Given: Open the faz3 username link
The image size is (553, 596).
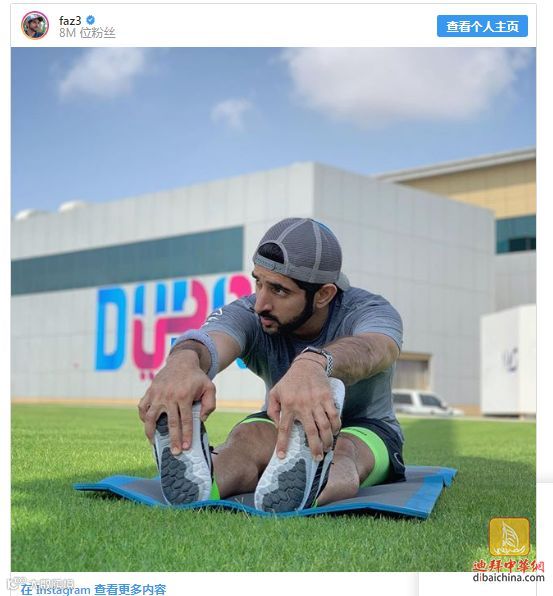Looking at the screenshot, I should click(70, 20).
